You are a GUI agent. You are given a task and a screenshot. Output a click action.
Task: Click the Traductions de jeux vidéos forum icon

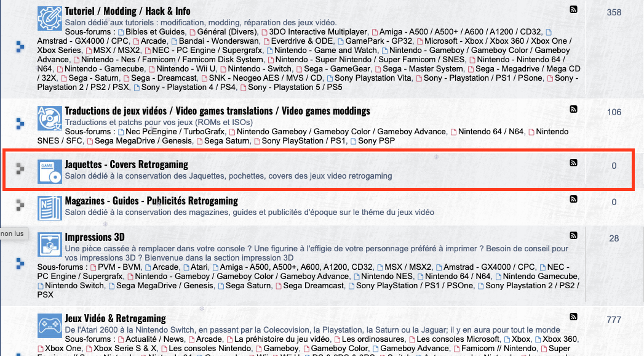coord(50,118)
